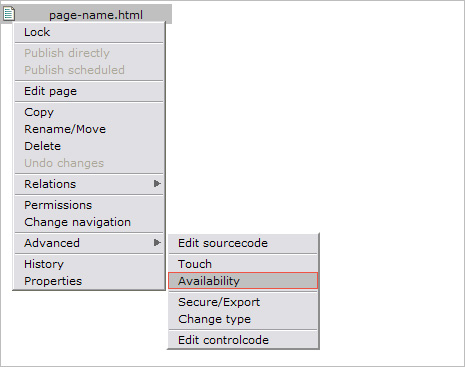Click the disabled Undo changes entry
This screenshot has height=367, width=465.
click(89, 163)
